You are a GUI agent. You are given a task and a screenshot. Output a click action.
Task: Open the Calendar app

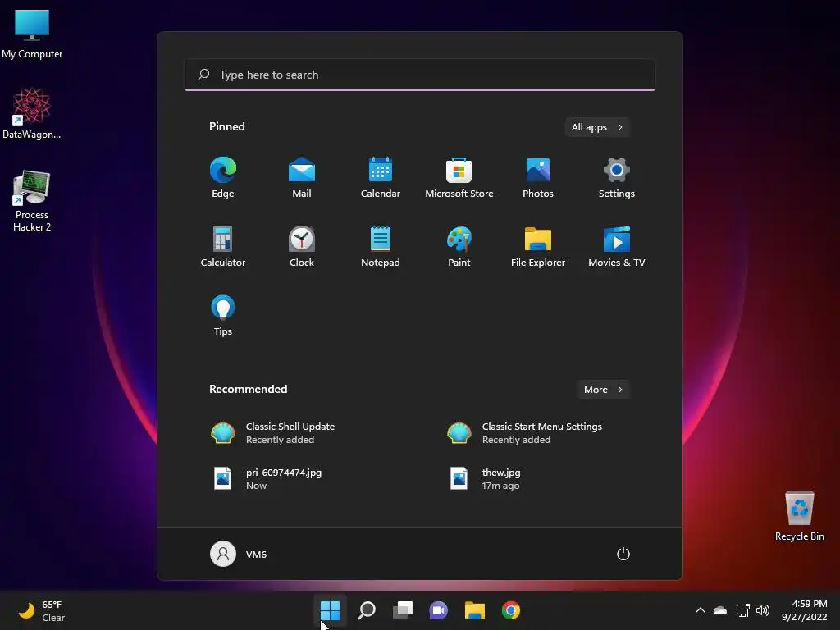click(381, 177)
